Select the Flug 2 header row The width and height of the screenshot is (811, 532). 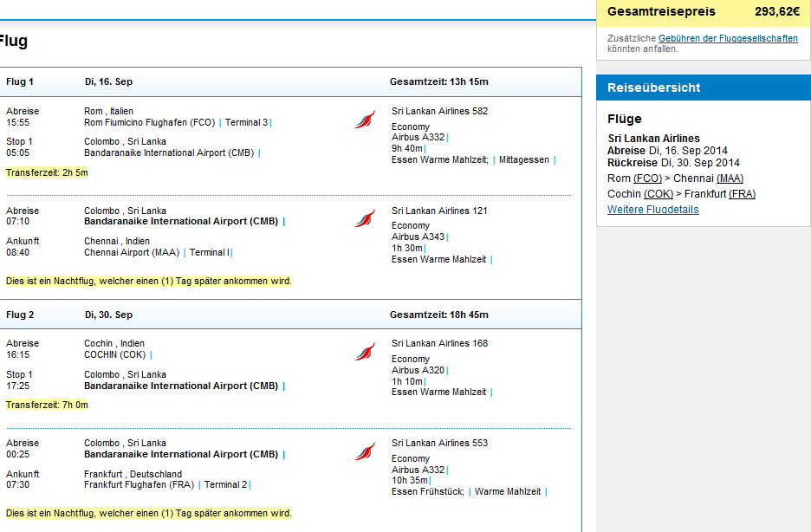tap(290, 315)
